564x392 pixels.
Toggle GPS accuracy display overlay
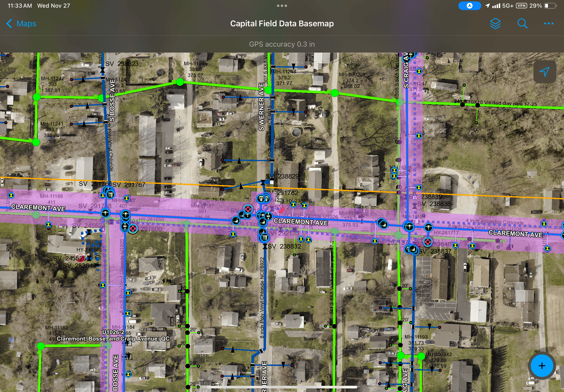pos(282,44)
